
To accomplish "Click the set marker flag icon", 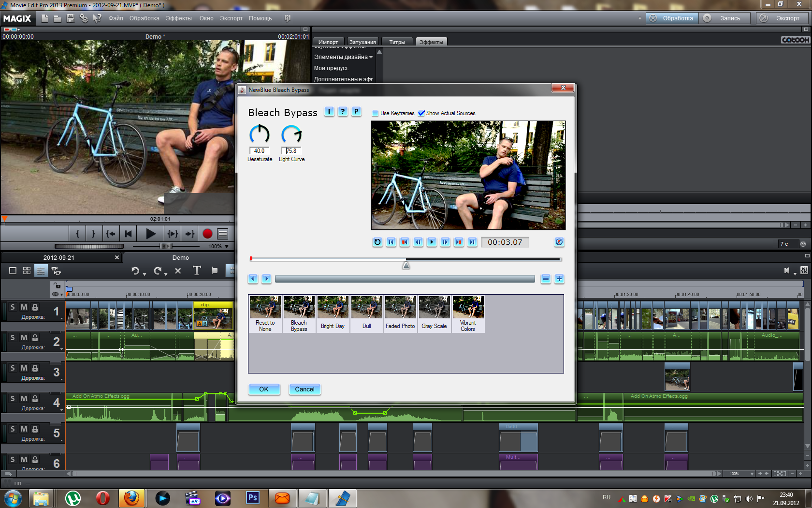I will (x=215, y=270).
